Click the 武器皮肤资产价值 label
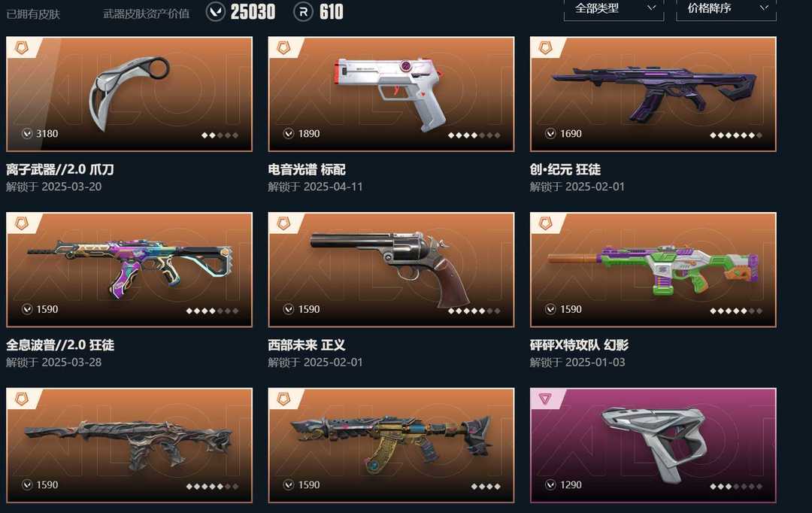This screenshot has height=513, width=812. coord(147,14)
